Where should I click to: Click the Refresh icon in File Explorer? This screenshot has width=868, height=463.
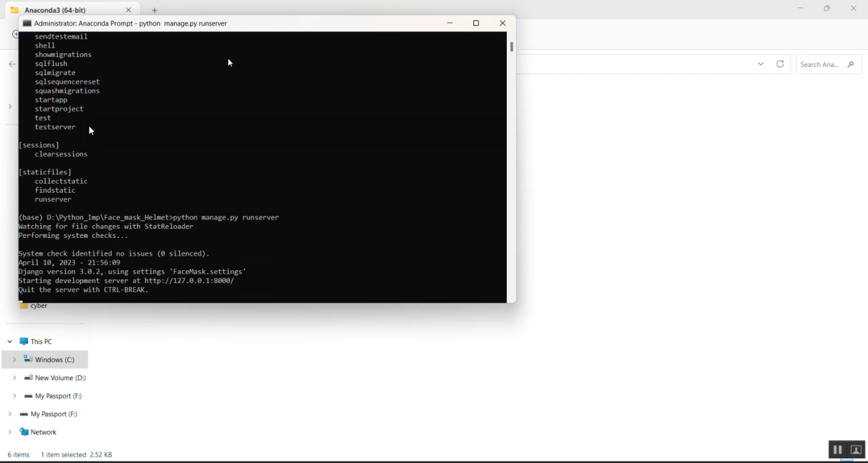pyautogui.click(x=780, y=64)
